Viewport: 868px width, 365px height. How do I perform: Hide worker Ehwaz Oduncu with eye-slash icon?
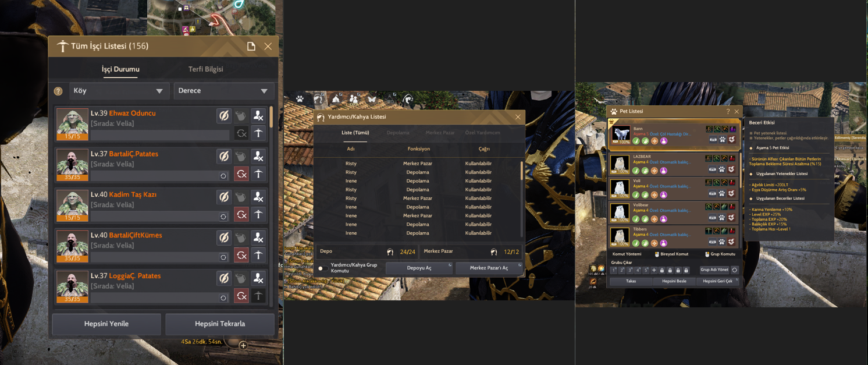pyautogui.click(x=224, y=115)
